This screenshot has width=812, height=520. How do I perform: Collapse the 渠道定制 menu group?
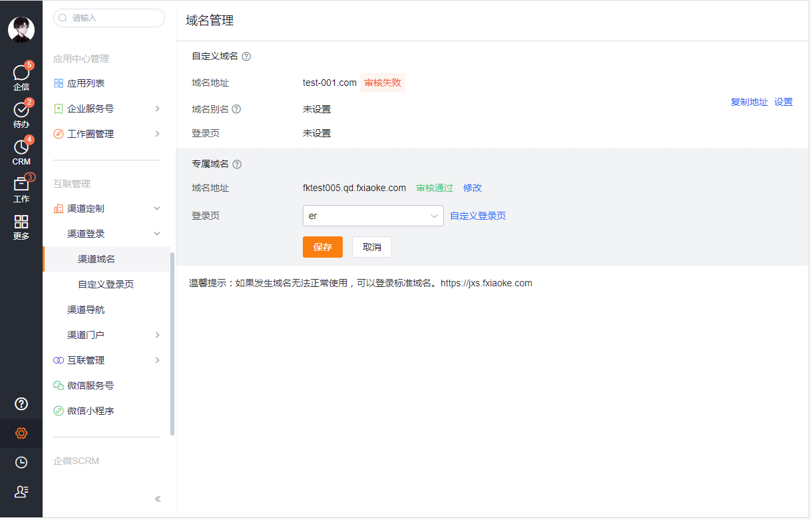(157, 208)
